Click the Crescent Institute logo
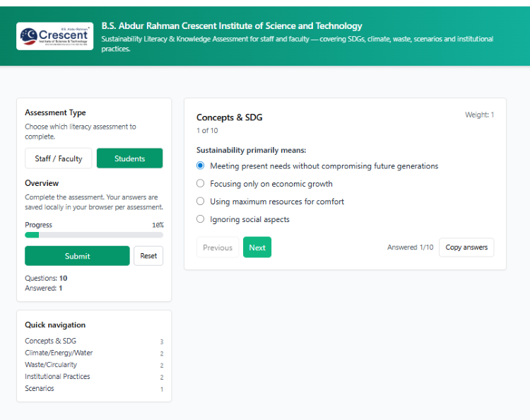530x420 pixels. pos(54,36)
